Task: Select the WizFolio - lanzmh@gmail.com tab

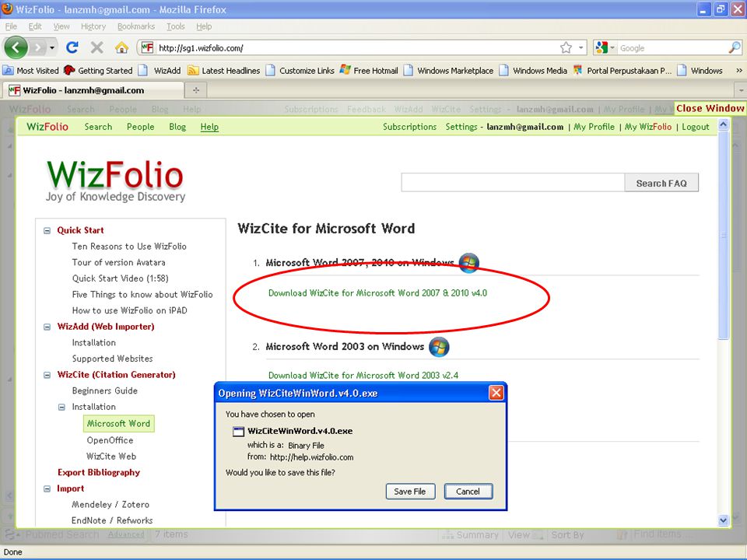Action: click(93, 90)
